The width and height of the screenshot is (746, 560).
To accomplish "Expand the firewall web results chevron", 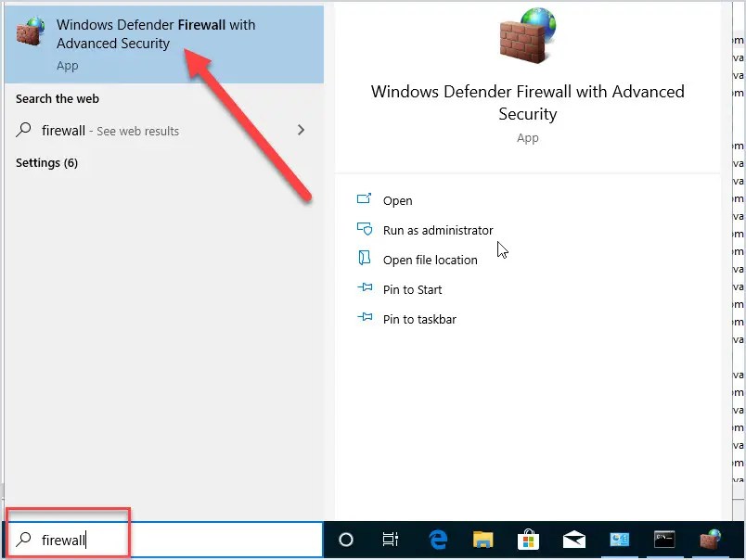I will coord(299,131).
